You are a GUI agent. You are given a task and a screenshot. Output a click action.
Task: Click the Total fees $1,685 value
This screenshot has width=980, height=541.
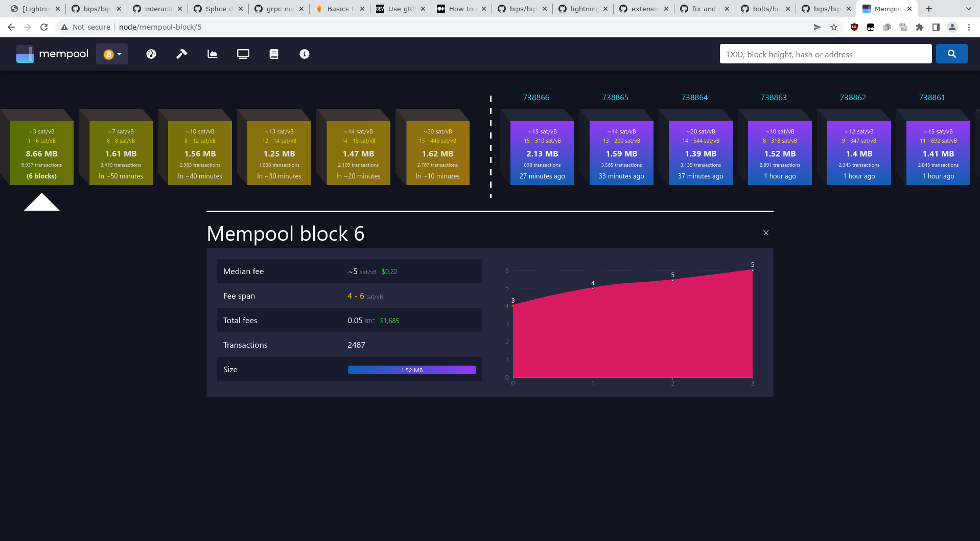389,321
